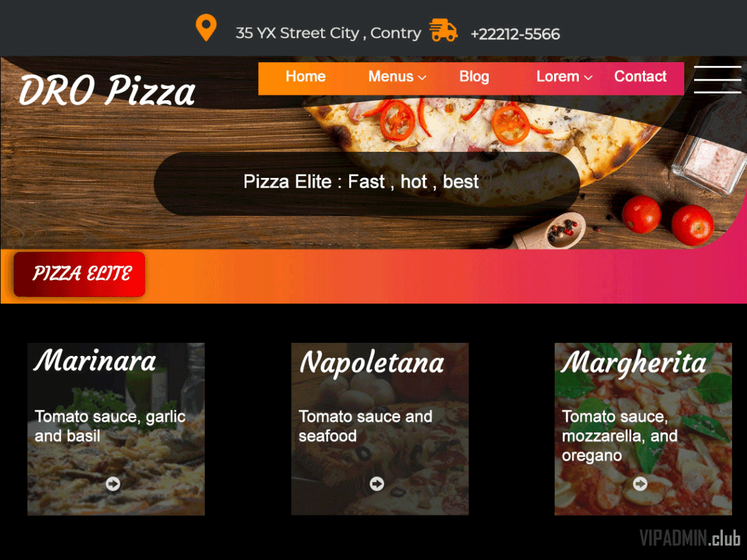
Task: Click the delivery truck icon
Action: click(x=443, y=31)
